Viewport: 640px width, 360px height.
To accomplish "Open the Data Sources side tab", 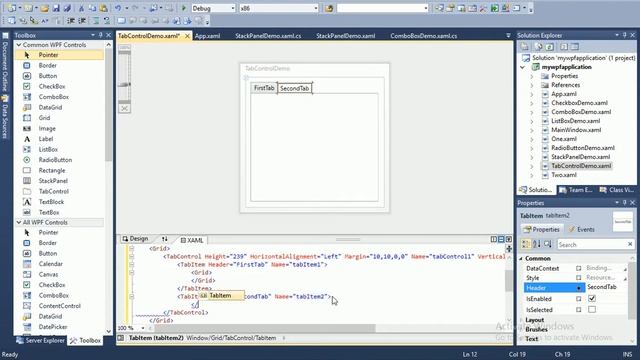I will coord(5,117).
